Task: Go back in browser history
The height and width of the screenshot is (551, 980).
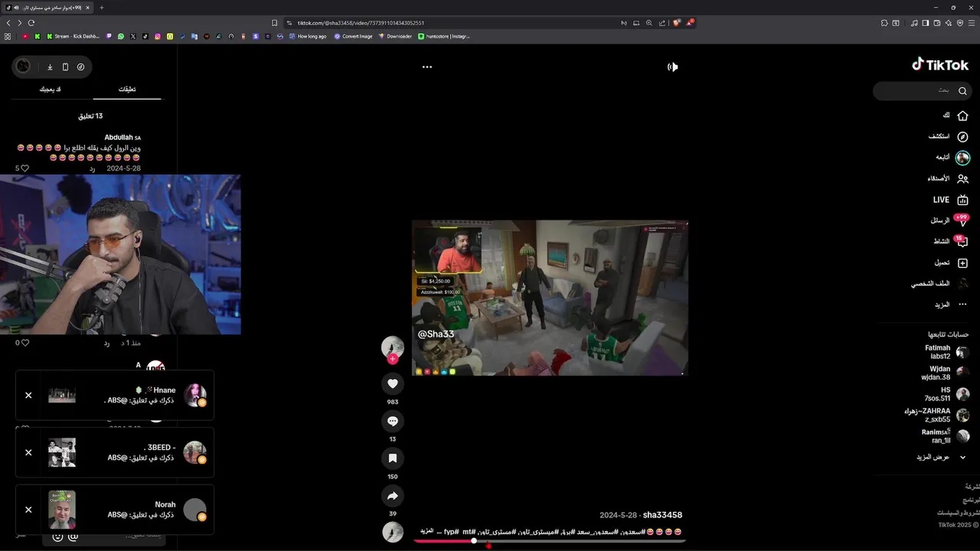Action: point(8,23)
